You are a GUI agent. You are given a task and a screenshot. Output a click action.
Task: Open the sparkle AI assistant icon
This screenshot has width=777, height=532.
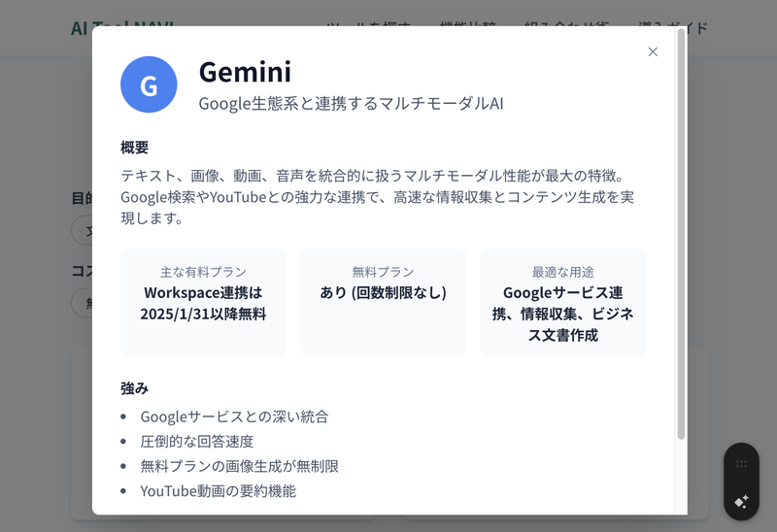pos(741,501)
